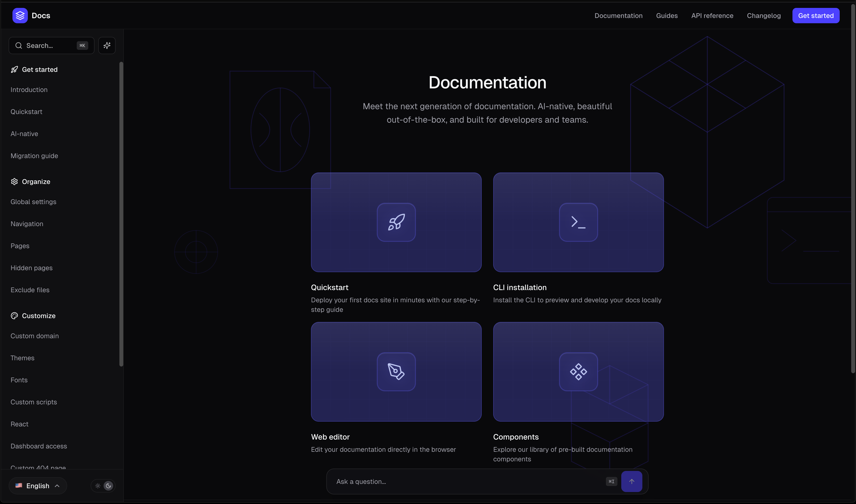856x504 pixels.
Task: Open the Changelog nav item
Action: point(764,16)
